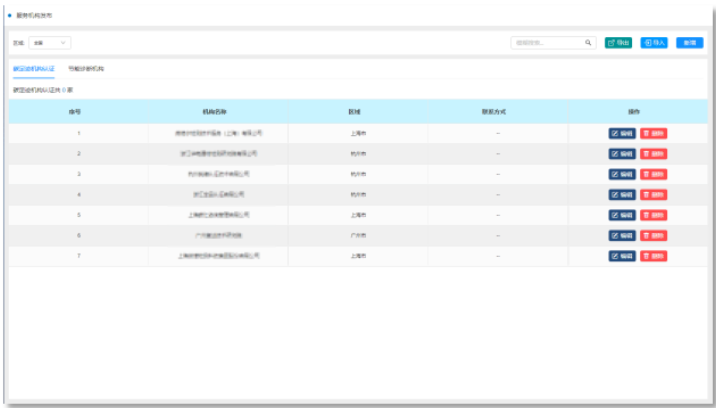Edit the row 2 organization

(x=621, y=154)
